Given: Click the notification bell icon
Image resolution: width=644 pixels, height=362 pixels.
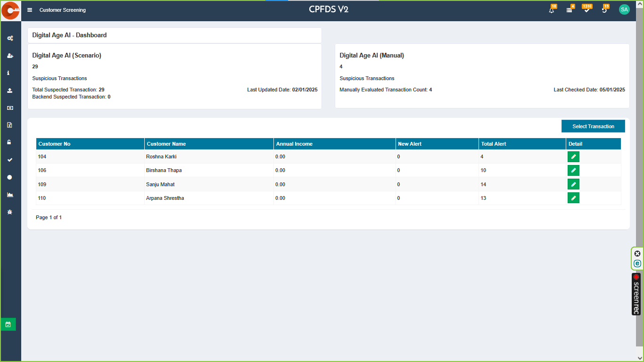Looking at the screenshot, I should (552, 10).
